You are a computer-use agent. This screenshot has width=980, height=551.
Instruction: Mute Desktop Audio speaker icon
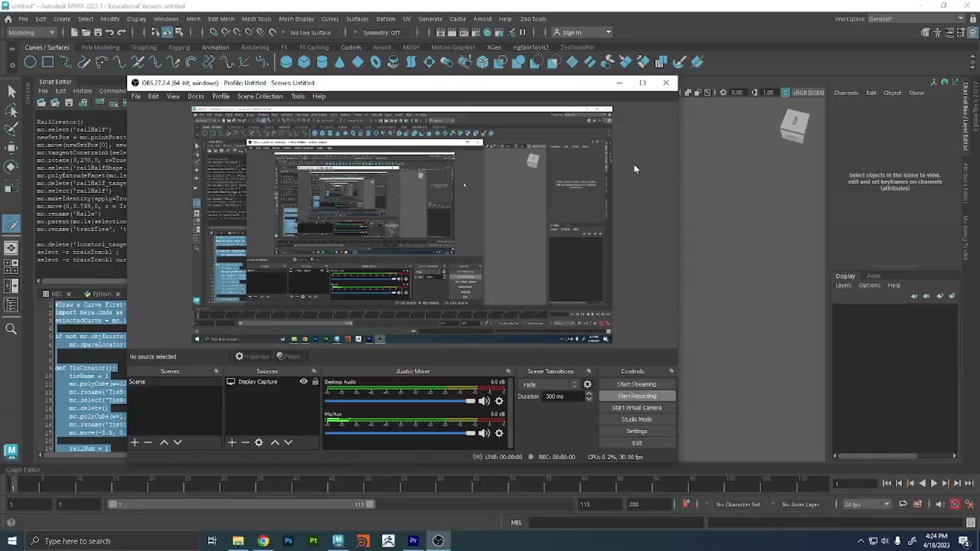click(x=484, y=401)
